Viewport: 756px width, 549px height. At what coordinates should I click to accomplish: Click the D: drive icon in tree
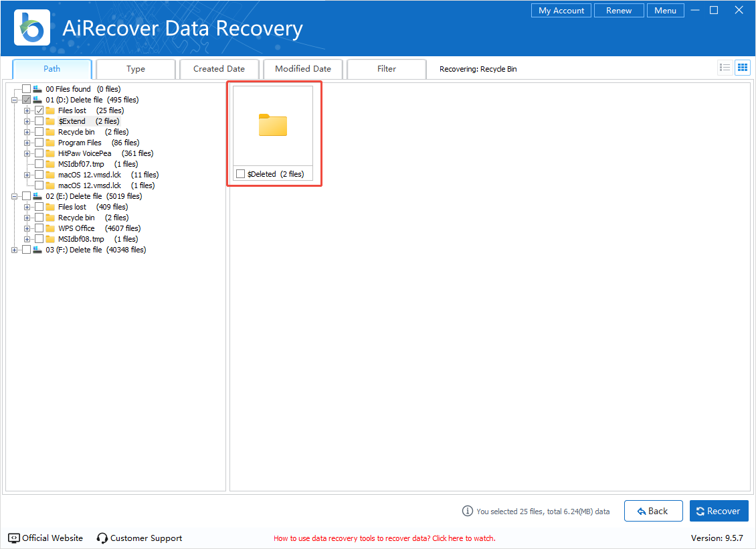point(37,100)
